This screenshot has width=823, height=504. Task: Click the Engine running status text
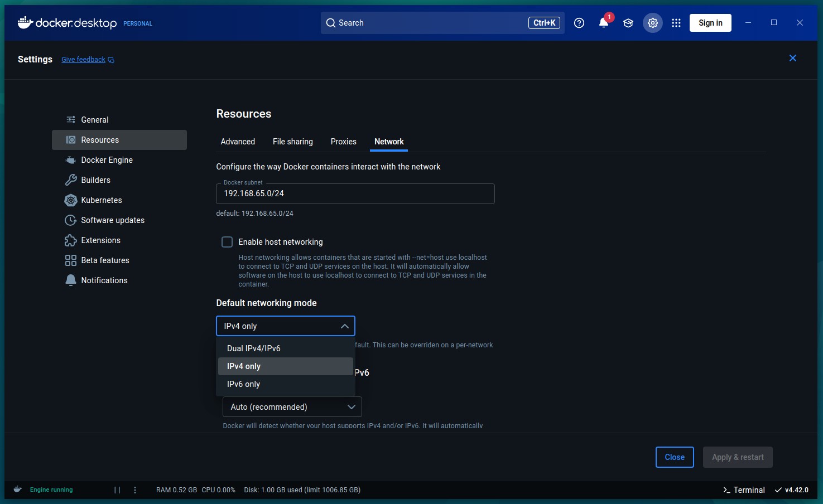tap(51, 490)
